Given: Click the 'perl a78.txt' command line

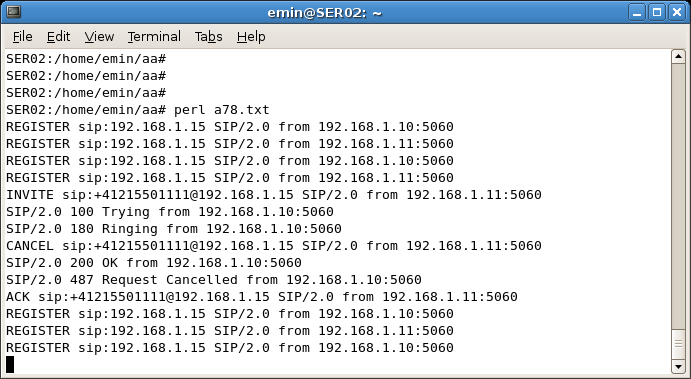Looking at the screenshot, I should [138, 110].
